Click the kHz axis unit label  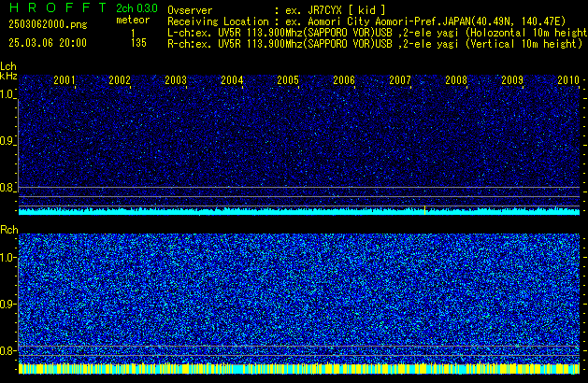tap(8, 76)
